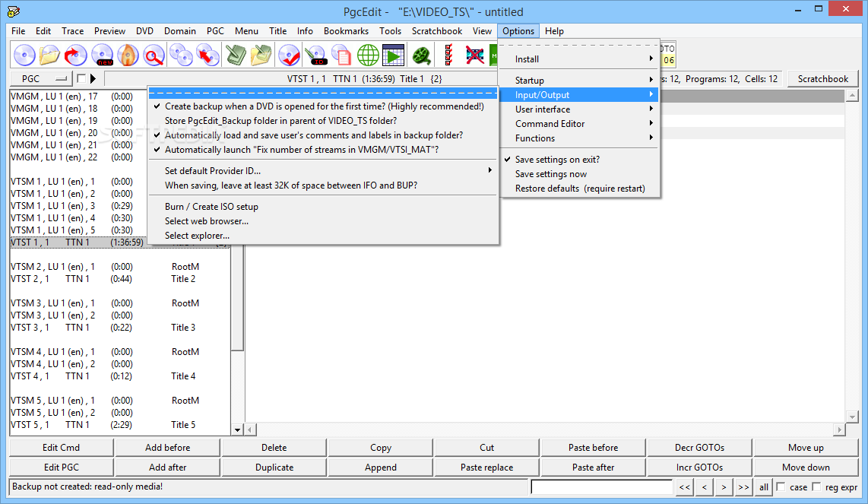Click the Incr GOTOs button
The width and height of the screenshot is (868, 504).
[699, 468]
